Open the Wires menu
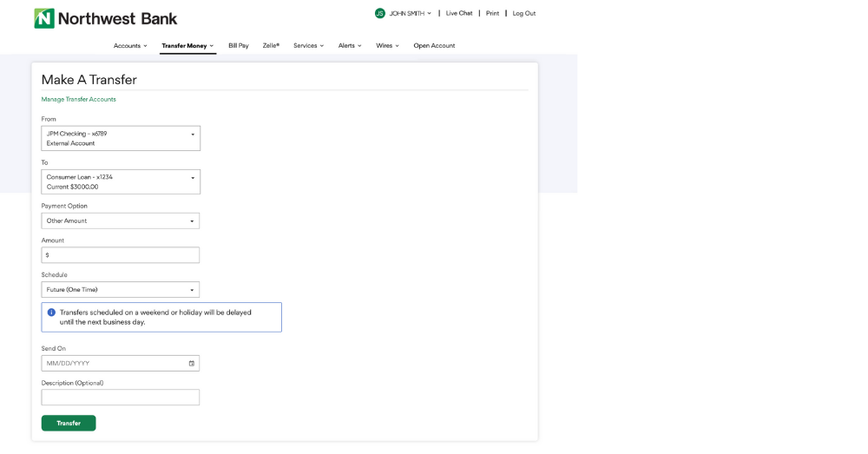This screenshot has width=868, height=454. (x=387, y=46)
